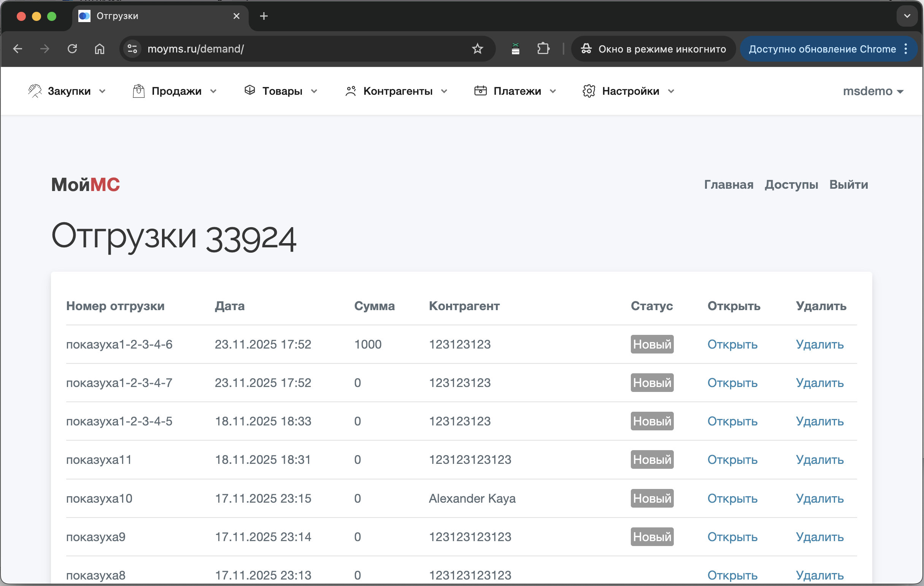Image resolution: width=924 pixels, height=586 pixels.
Task: Click the browser forward arrow
Action: (44, 49)
